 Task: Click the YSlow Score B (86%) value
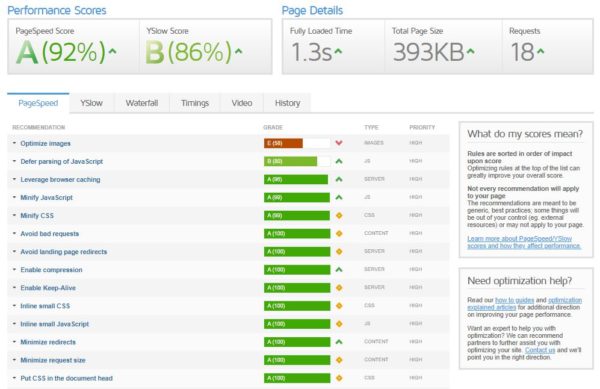tap(189, 52)
